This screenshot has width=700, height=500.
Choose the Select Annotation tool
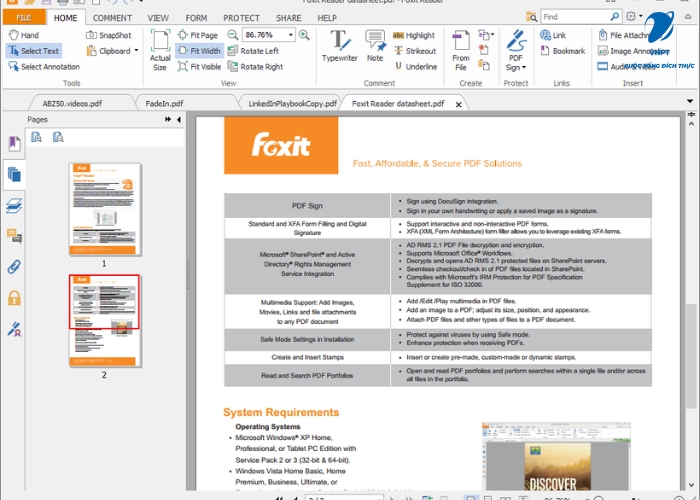click(44, 67)
